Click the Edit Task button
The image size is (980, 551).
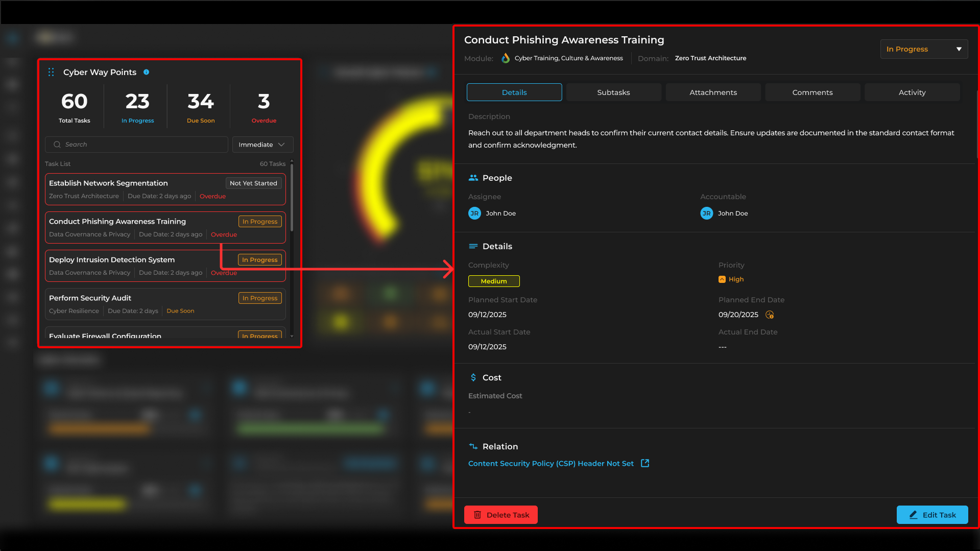[x=932, y=515]
